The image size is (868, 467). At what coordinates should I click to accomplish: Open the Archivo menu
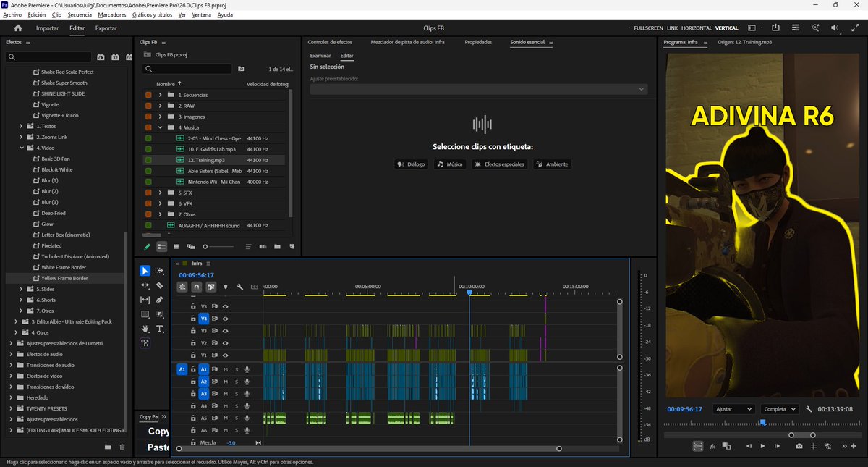12,14
